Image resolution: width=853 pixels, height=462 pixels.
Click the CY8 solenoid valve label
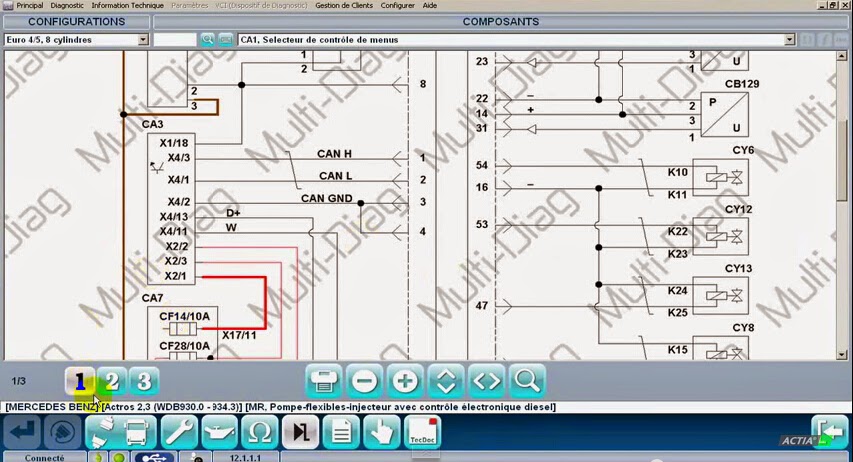point(743,328)
